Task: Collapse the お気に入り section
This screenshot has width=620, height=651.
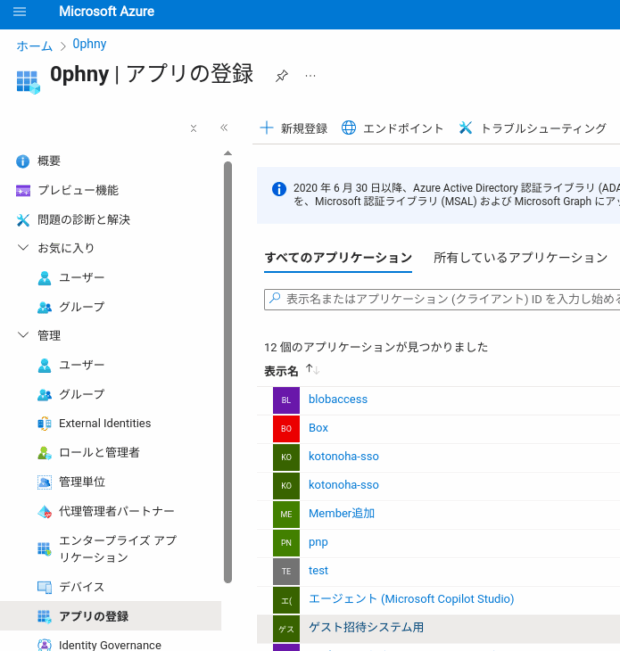Action: click(x=23, y=248)
